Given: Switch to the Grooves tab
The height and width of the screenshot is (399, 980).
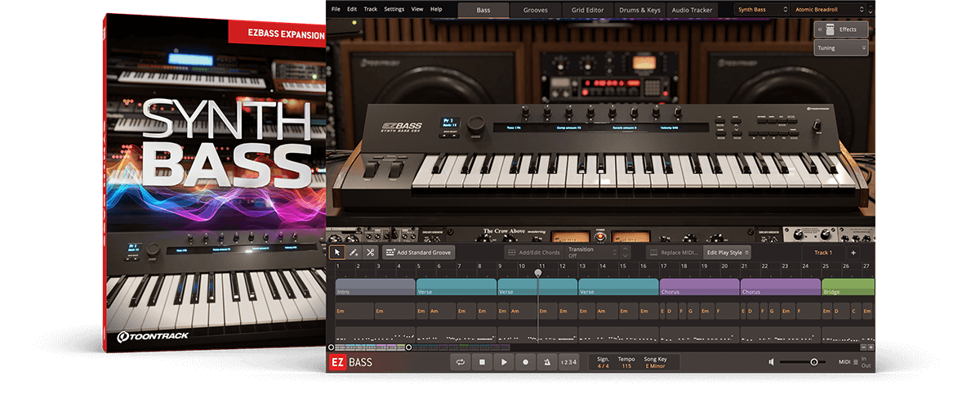Looking at the screenshot, I should (536, 9).
